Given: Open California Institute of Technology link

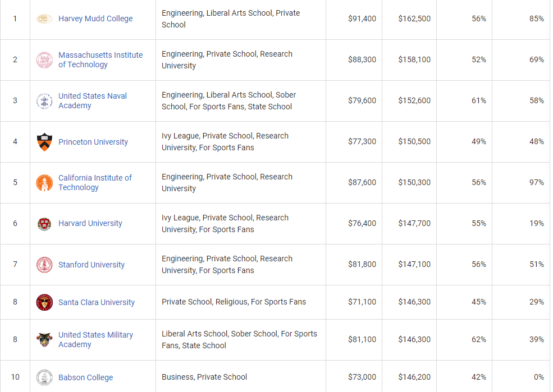Looking at the screenshot, I should pos(95,183).
